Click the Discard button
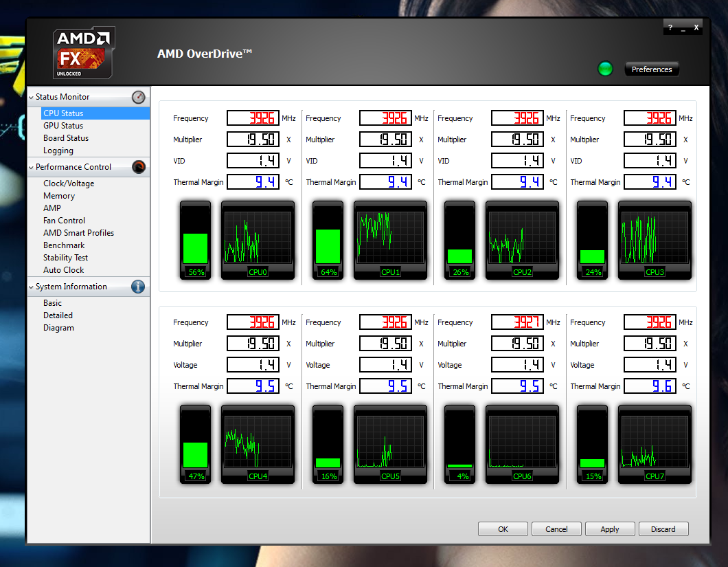Image resolution: width=728 pixels, height=567 pixels. (663, 529)
